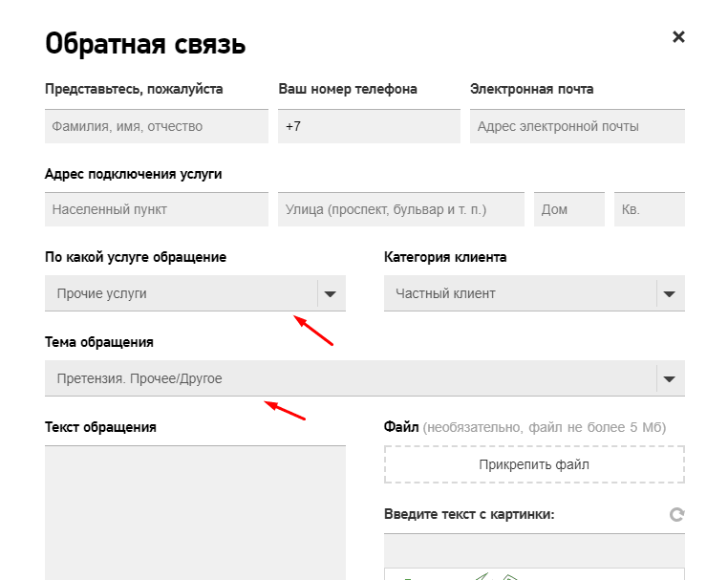Open the Тема обращения dropdown arrow

(x=670, y=379)
